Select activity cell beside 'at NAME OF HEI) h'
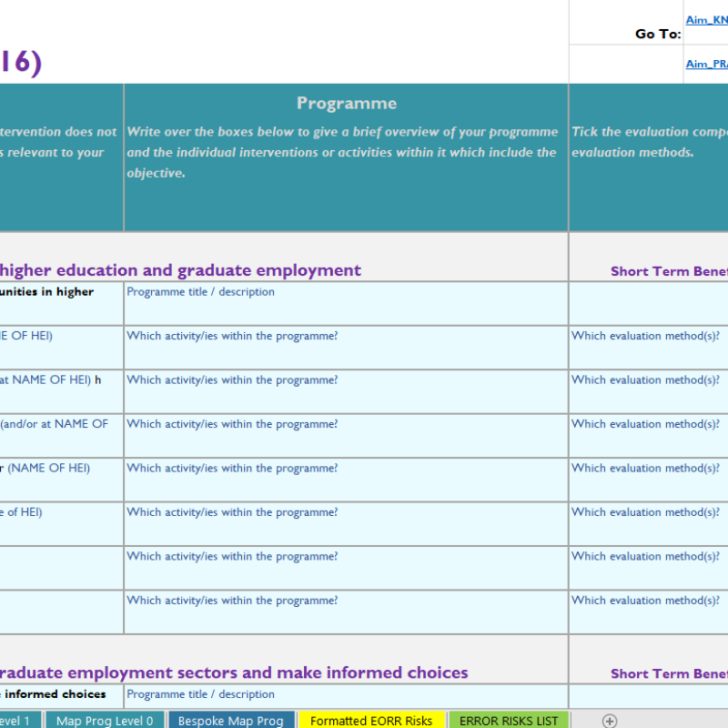The height and width of the screenshot is (728, 728). click(346, 391)
